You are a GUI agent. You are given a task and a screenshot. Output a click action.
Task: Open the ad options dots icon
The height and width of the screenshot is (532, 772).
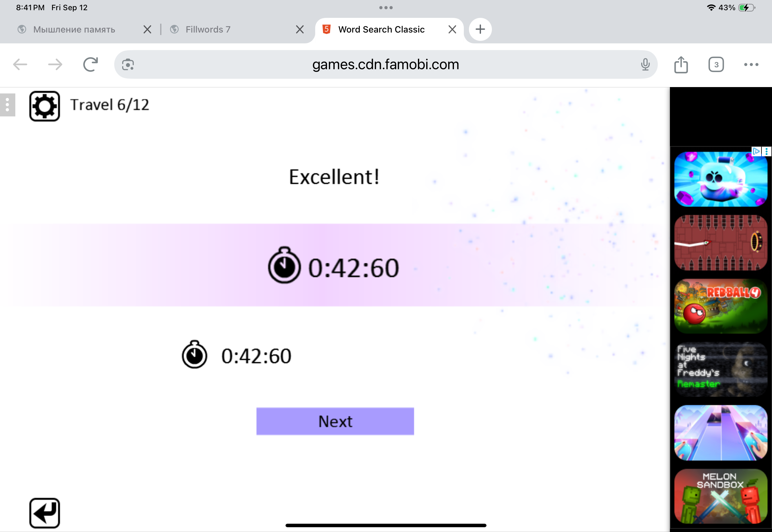click(x=766, y=151)
